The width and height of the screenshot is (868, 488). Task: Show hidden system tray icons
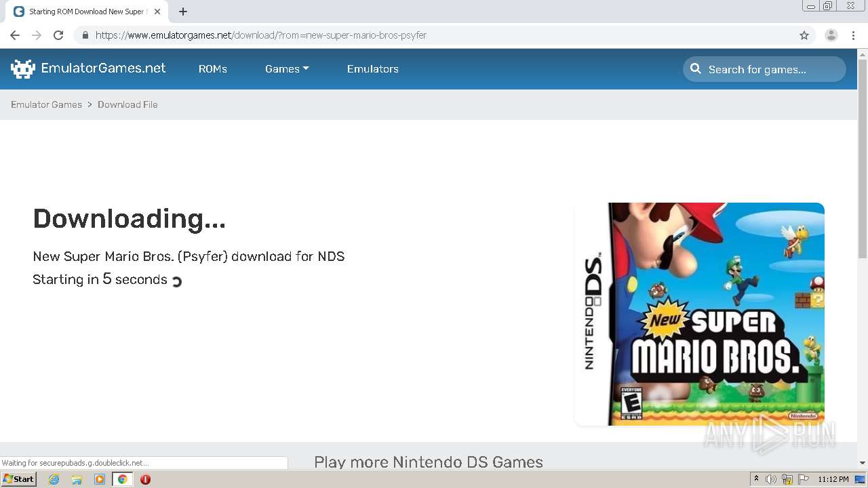[756, 479]
